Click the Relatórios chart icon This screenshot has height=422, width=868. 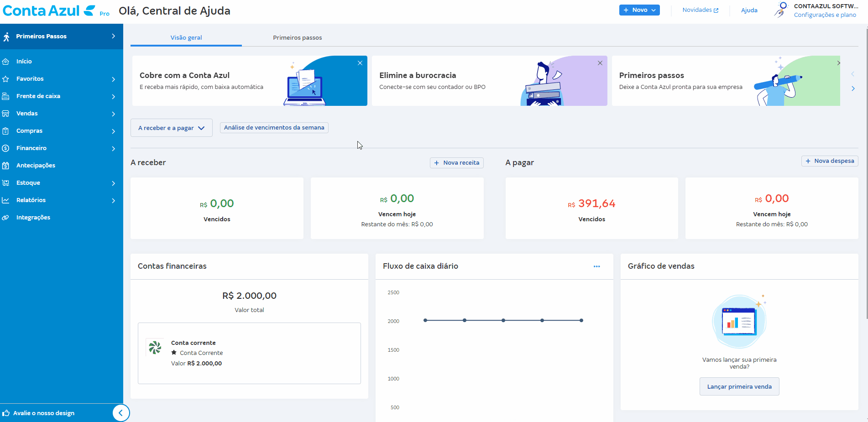point(6,200)
